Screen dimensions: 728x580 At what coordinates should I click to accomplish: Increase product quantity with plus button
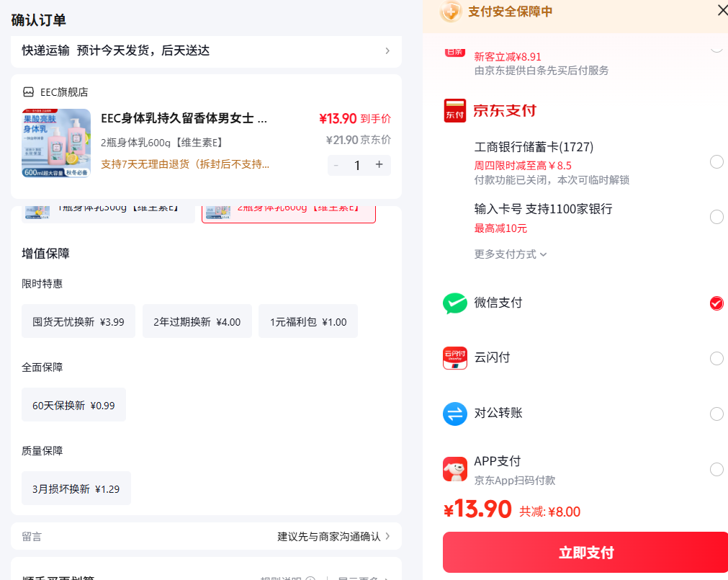pyautogui.click(x=379, y=164)
